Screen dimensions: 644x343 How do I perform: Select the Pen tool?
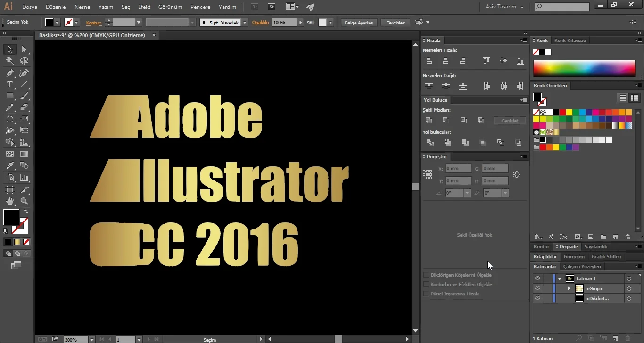9,73
